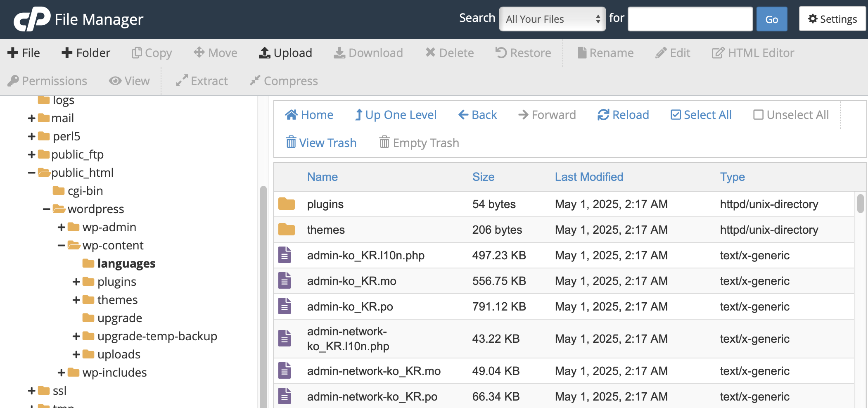Select the admin-network-ko_KR.mo file name

click(374, 371)
